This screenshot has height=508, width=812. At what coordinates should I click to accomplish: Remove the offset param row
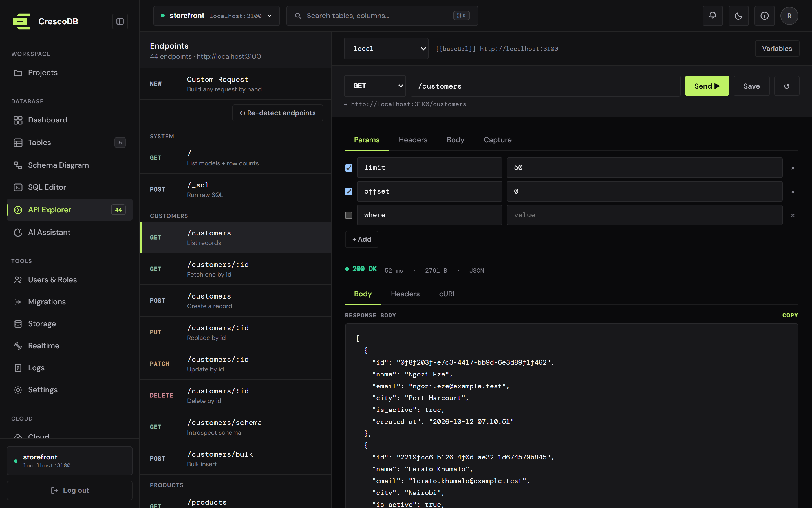[x=793, y=192]
